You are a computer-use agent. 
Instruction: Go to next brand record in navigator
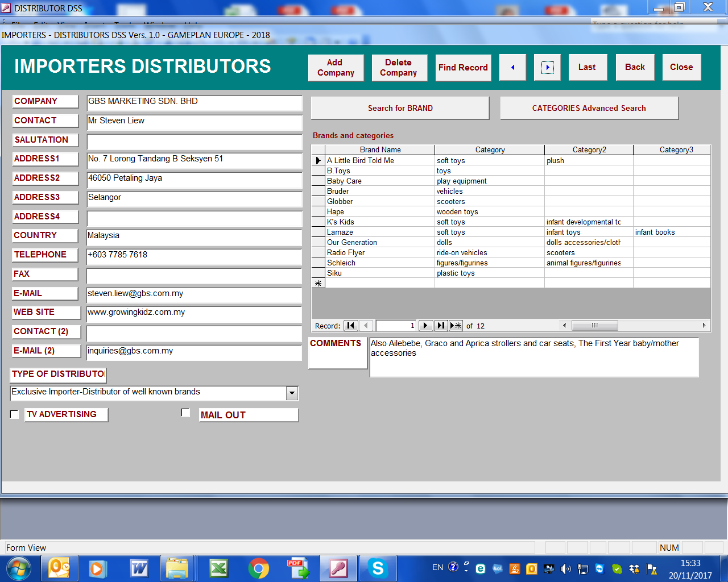point(425,326)
